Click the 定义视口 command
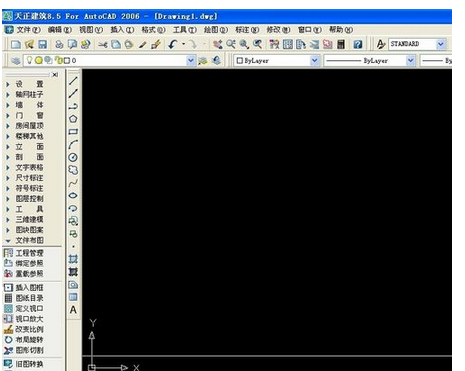Image resolution: width=465 pixels, height=371 pixels. [x=24, y=308]
